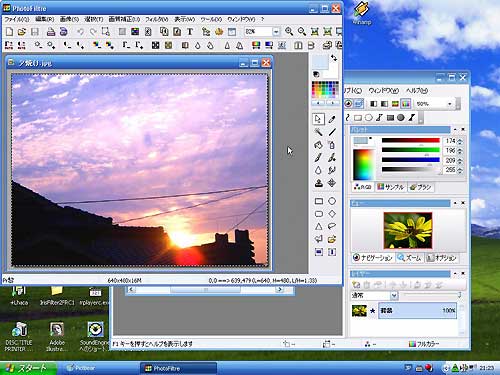The width and height of the screenshot is (500, 375).
Task: Click the red channel slider bar
Action: click(x=411, y=140)
